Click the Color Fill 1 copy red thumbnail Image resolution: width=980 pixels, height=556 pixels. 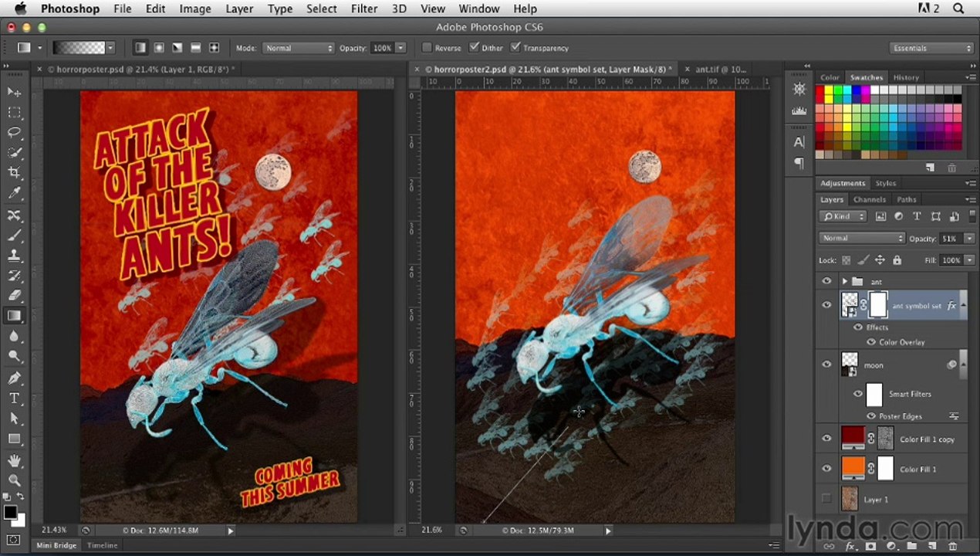pos(852,439)
